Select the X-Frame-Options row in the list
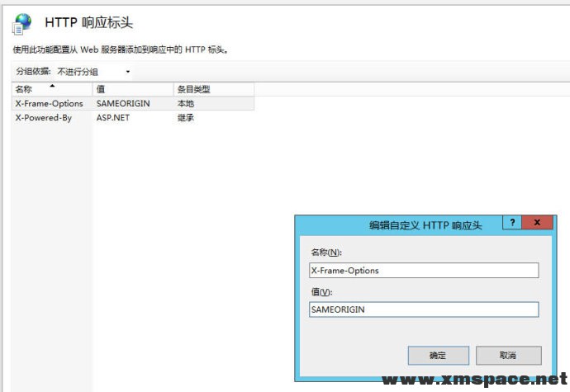Image resolution: width=570 pixels, height=392 pixels. pyautogui.click(x=49, y=103)
